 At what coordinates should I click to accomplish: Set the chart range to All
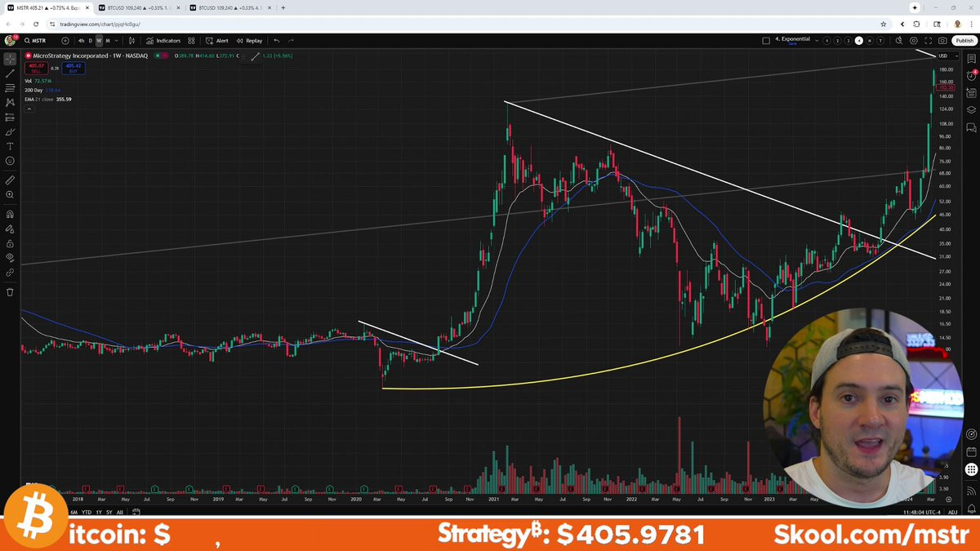coord(120,512)
